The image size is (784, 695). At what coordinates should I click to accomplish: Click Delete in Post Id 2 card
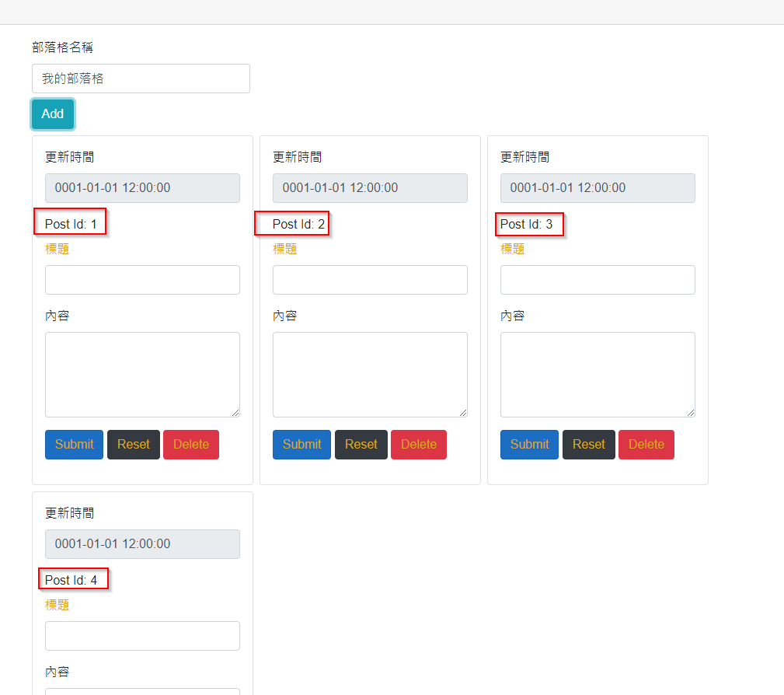click(x=419, y=445)
